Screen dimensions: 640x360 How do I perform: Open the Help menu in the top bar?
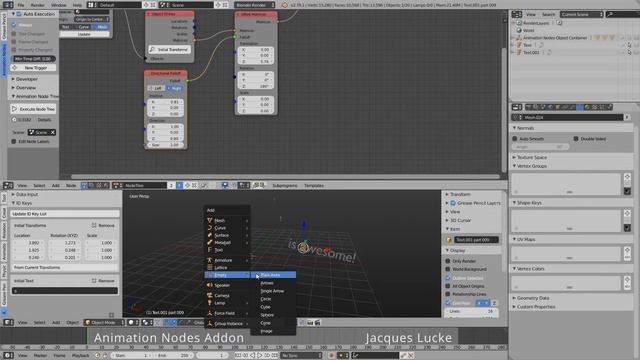click(x=77, y=5)
